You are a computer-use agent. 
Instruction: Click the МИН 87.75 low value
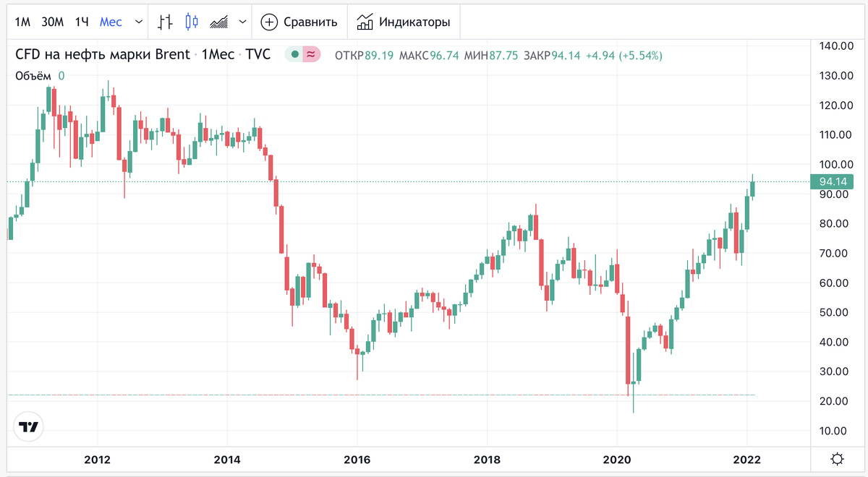490,55
